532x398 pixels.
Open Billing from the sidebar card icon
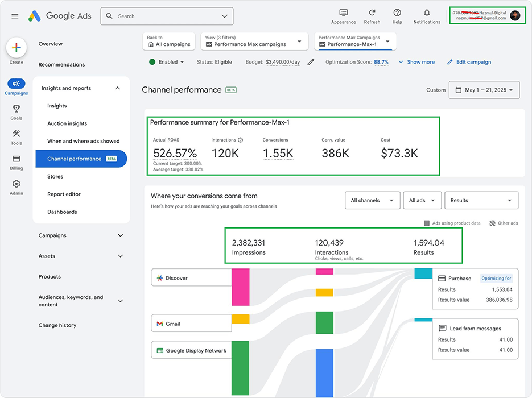click(17, 159)
